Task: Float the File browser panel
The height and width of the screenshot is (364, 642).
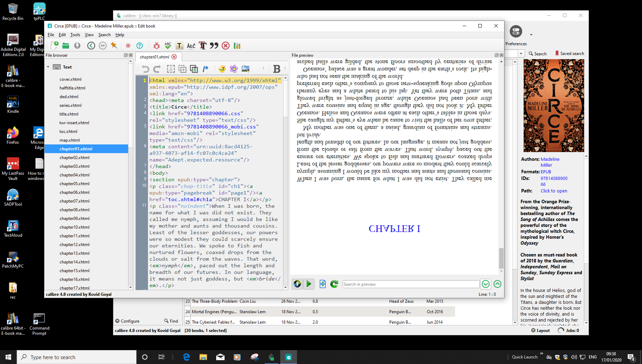Action: click(x=126, y=55)
